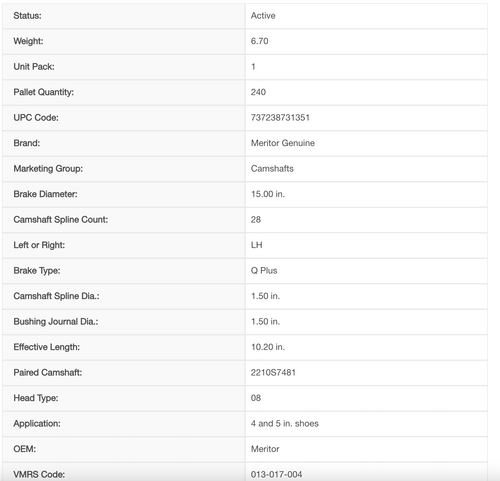Click the Brake Diameter 15.00 in. value
Image resolution: width=500 pixels, height=481 pixels.
[268, 194]
